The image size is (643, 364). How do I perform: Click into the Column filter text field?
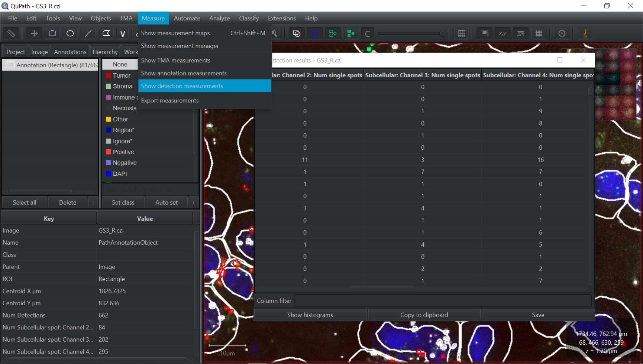pos(442,301)
